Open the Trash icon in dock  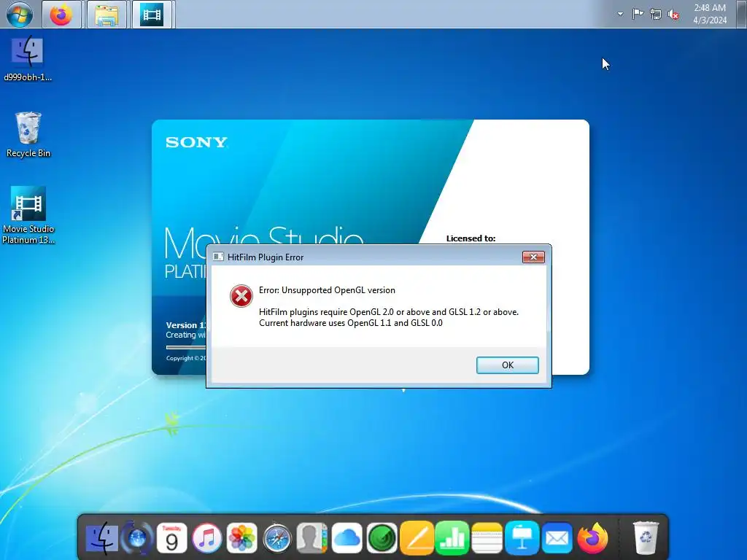point(646,538)
